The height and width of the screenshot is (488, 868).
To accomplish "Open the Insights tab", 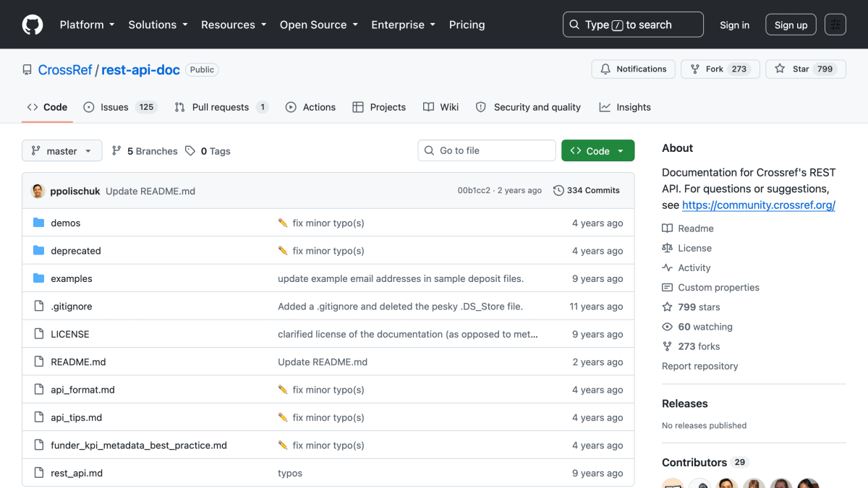I will click(625, 107).
